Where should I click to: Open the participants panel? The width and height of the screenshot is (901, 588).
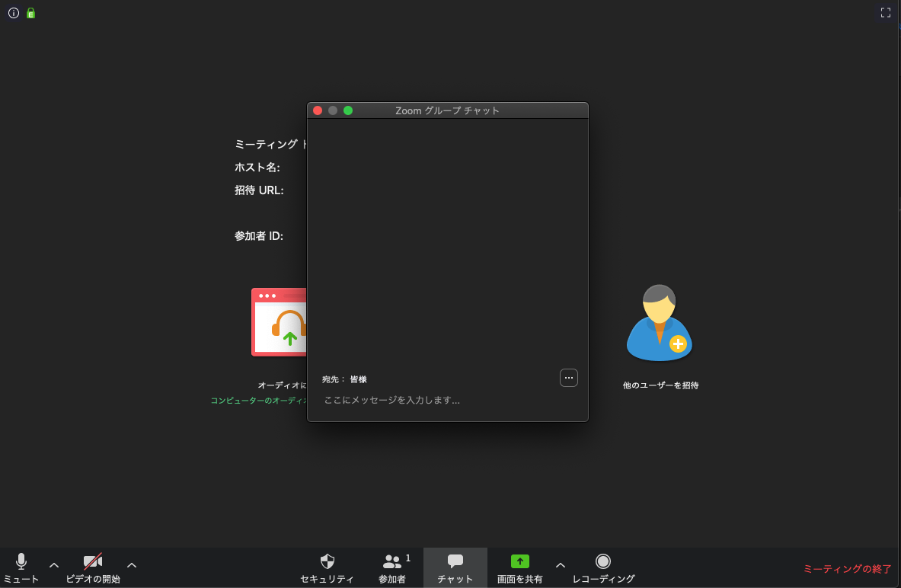(x=392, y=567)
